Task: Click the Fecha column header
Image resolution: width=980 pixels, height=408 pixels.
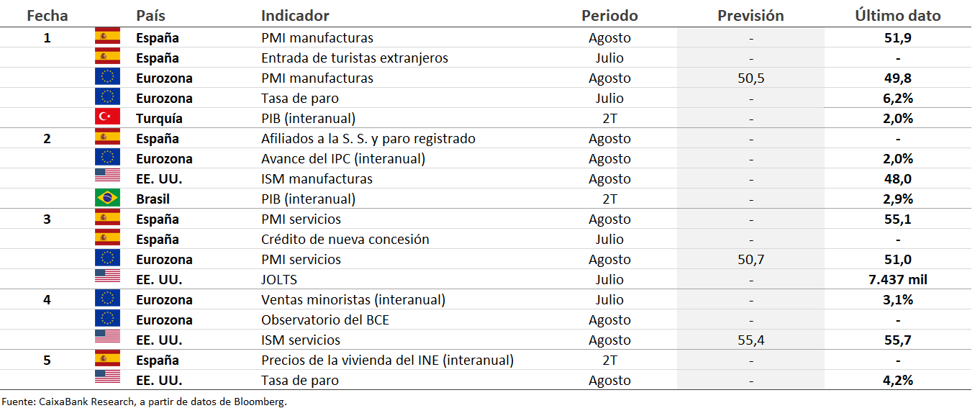Action: click(47, 15)
